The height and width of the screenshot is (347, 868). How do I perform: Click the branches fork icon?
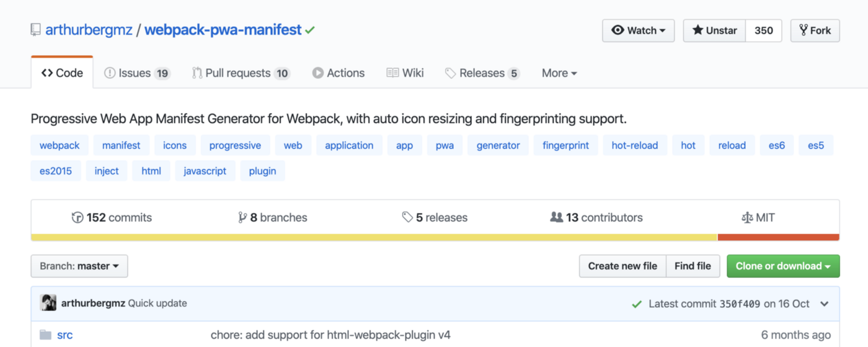coord(242,217)
